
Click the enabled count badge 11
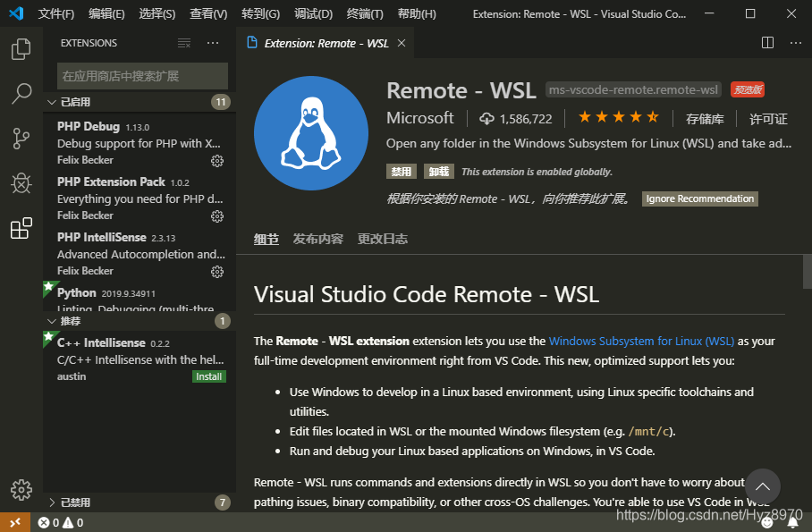[x=221, y=102]
